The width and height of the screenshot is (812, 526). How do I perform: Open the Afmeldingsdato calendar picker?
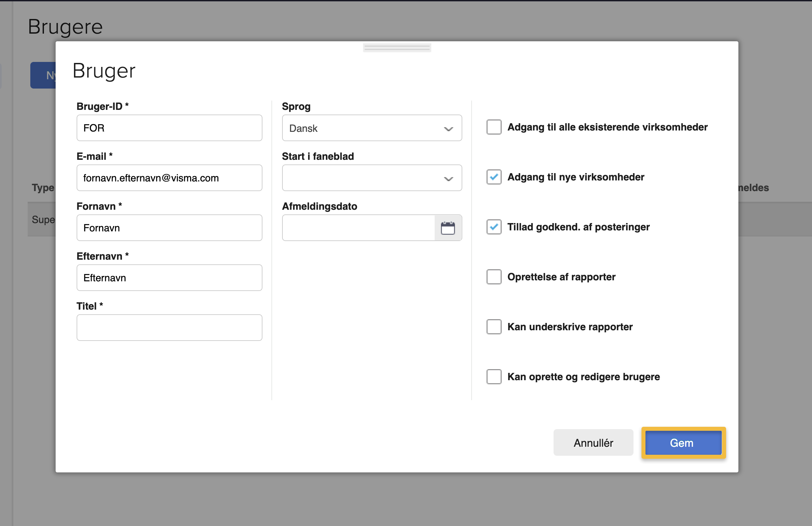(x=448, y=228)
